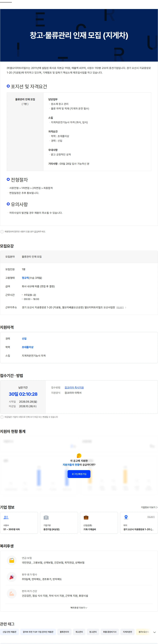The image size is (158, 644).
Task: Click the 휴무·휴가·행사 party icon
Action: (x=12, y=577)
